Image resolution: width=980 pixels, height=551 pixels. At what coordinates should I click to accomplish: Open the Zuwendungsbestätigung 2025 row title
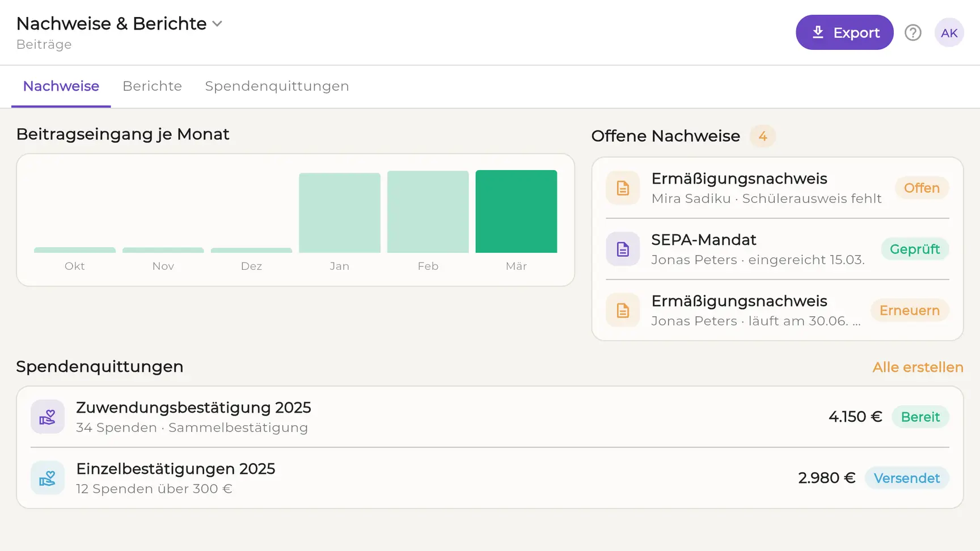tap(193, 408)
